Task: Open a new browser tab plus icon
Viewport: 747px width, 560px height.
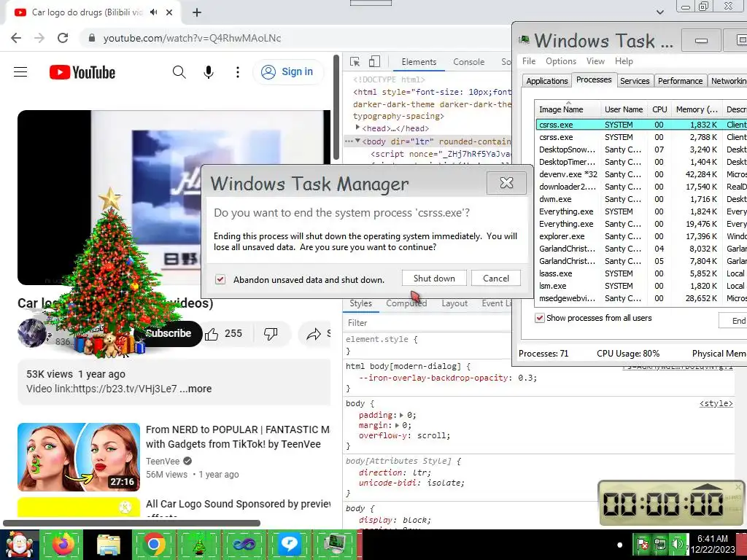Action: tap(197, 12)
